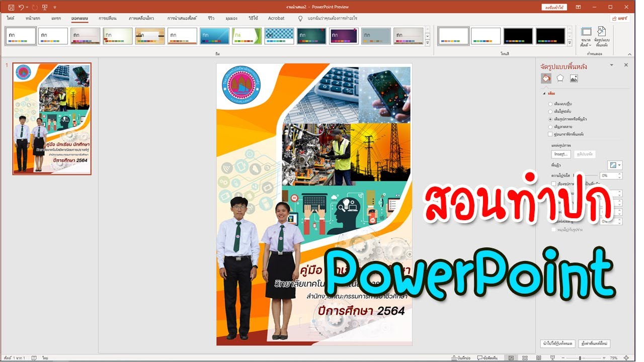
Task: Switch to the รีวิว (Review) tab
Action: (x=211, y=18)
